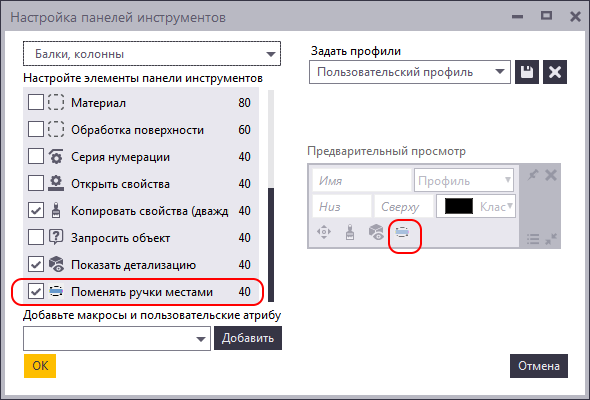
Task: Click the Имя field in preview
Action: (x=362, y=181)
